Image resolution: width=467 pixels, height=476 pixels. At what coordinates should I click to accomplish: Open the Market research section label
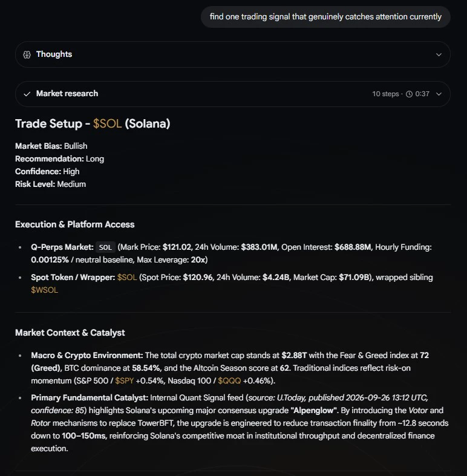pyautogui.click(x=67, y=94)
